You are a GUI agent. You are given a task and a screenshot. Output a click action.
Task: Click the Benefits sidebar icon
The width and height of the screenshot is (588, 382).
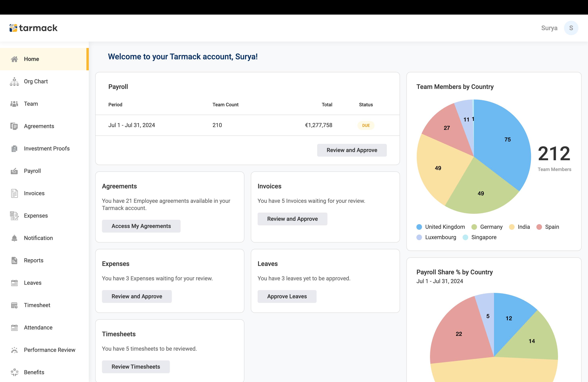coord(14,372)
